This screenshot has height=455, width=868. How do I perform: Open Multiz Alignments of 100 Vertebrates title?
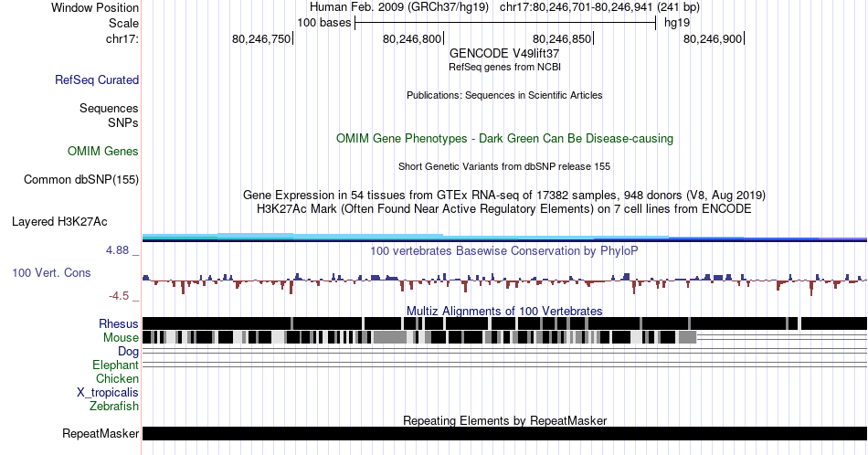(x=504, y=311)
